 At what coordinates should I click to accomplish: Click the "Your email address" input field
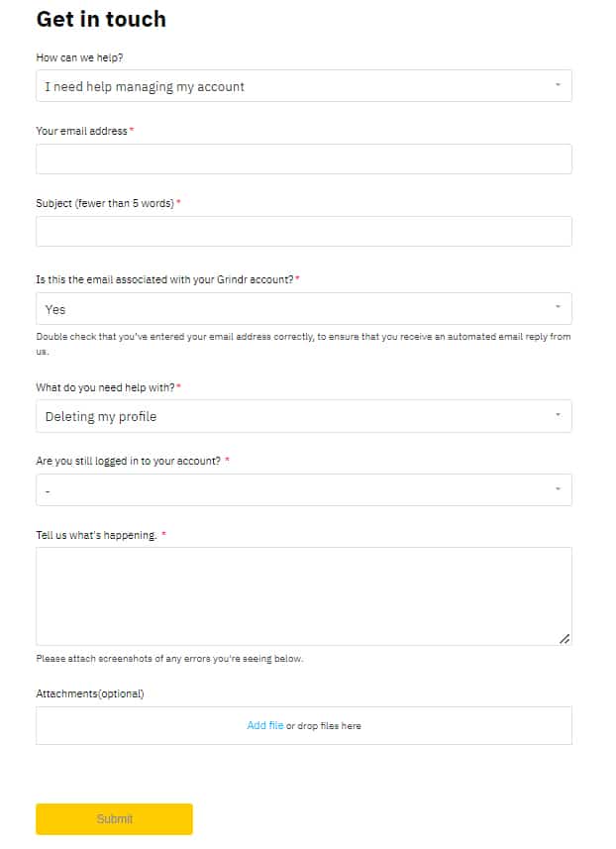pos(303,158)
